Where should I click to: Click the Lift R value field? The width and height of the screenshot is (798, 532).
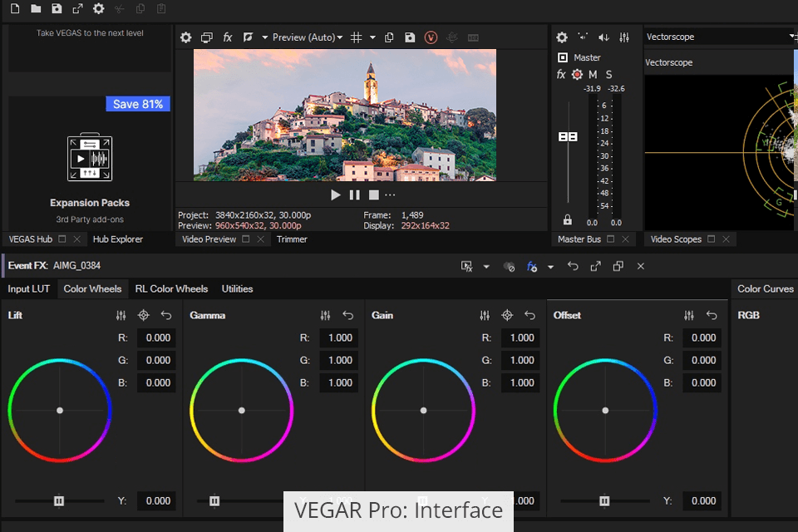(157, 337)
